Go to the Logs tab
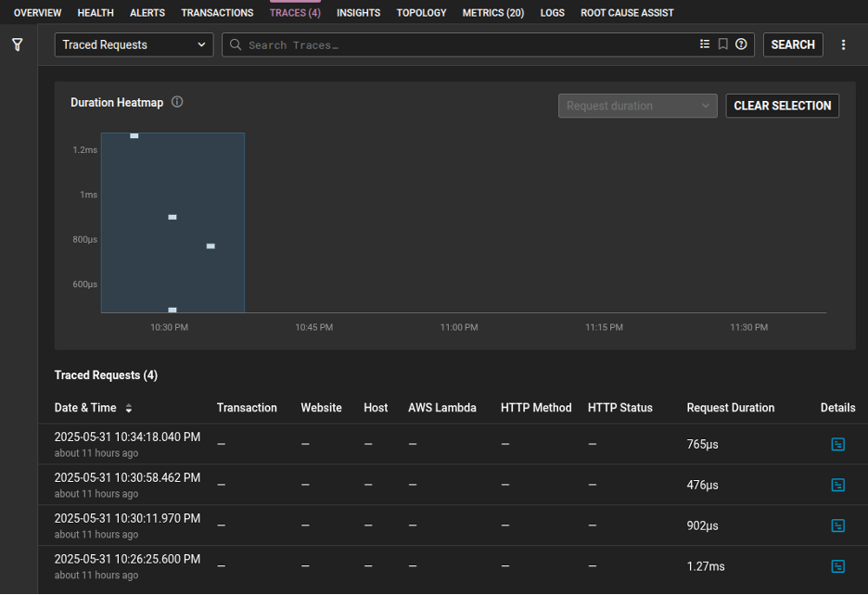868x595 pixels. point(553,13)
